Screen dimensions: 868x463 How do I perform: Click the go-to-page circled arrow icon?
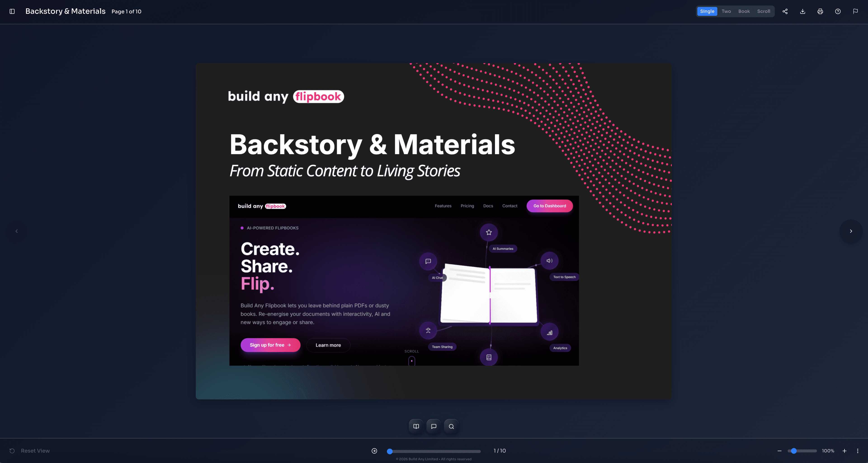(374, 451)
